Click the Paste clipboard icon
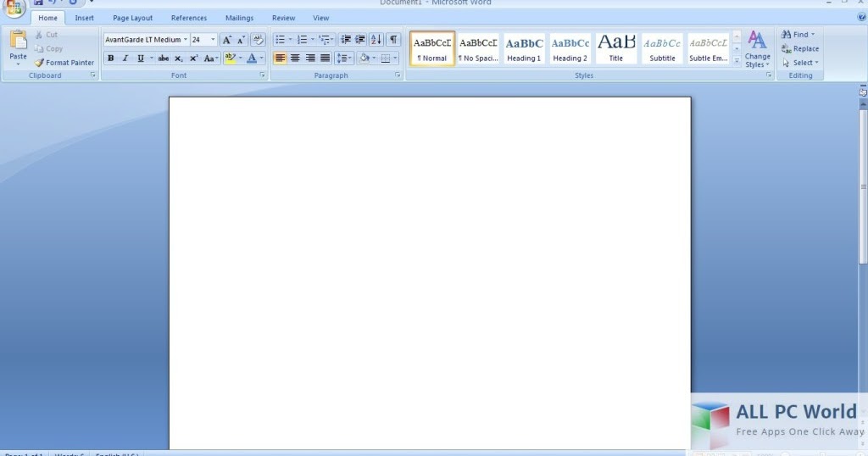The width and height of the screenshot is (868, 456). click(x=19, y=40)
